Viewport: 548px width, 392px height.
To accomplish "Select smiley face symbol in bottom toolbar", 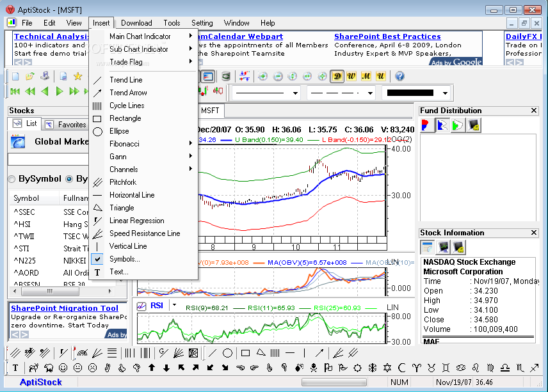I will click(63, 368).
